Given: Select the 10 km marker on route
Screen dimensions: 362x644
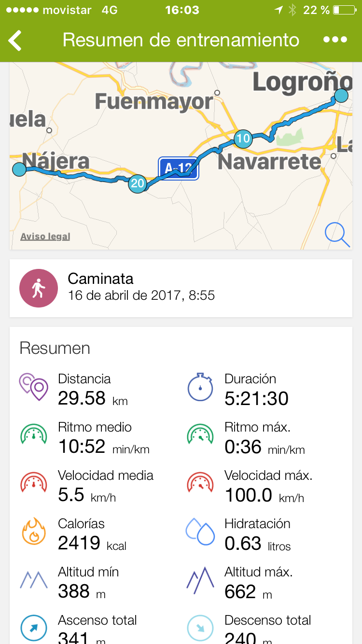Looking at the screenshot, I should pyautogui.click(x=243, y=139).
